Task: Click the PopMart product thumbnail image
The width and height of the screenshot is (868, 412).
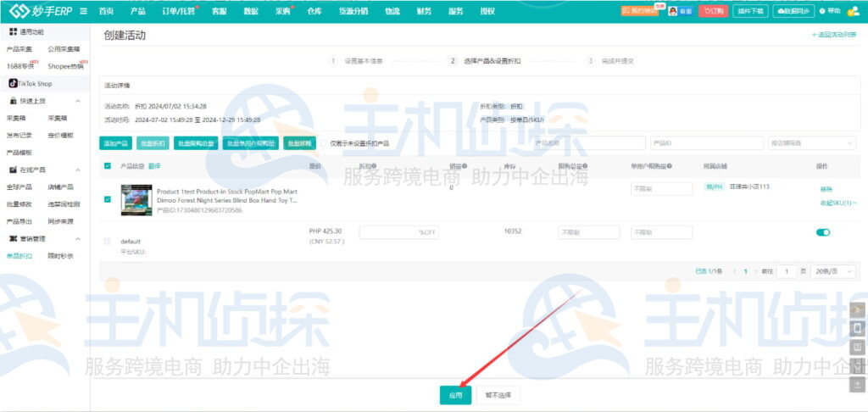Action: (136, 200)
